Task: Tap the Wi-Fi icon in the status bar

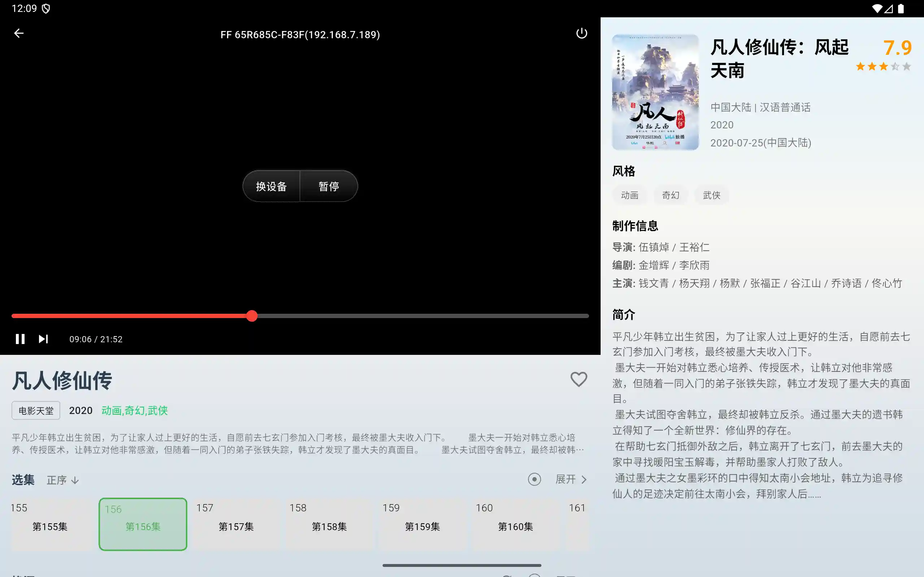Action: tap(877, 8)
